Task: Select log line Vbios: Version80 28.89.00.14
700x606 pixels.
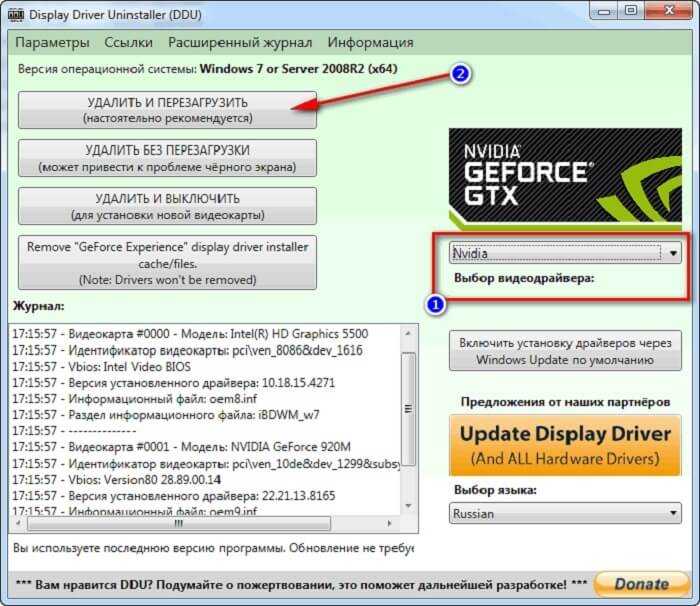Action: (x=117, y=480)
